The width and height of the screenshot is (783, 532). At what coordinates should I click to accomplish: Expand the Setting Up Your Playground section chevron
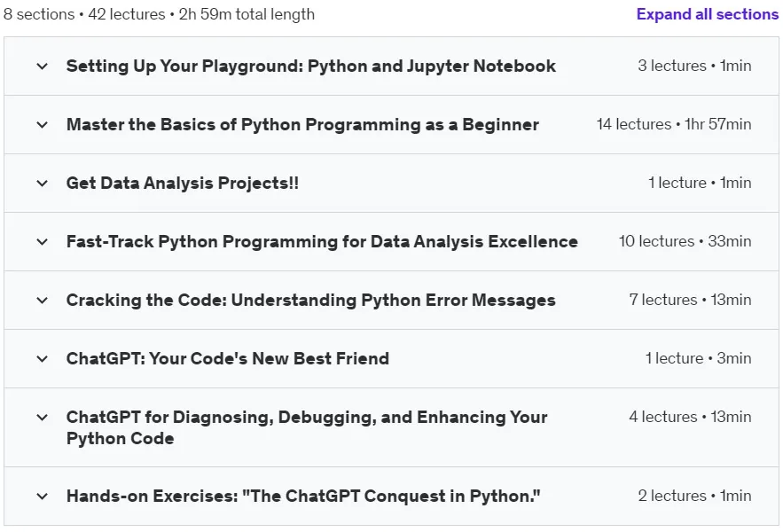pyautogui.click(x=43, y=66)
